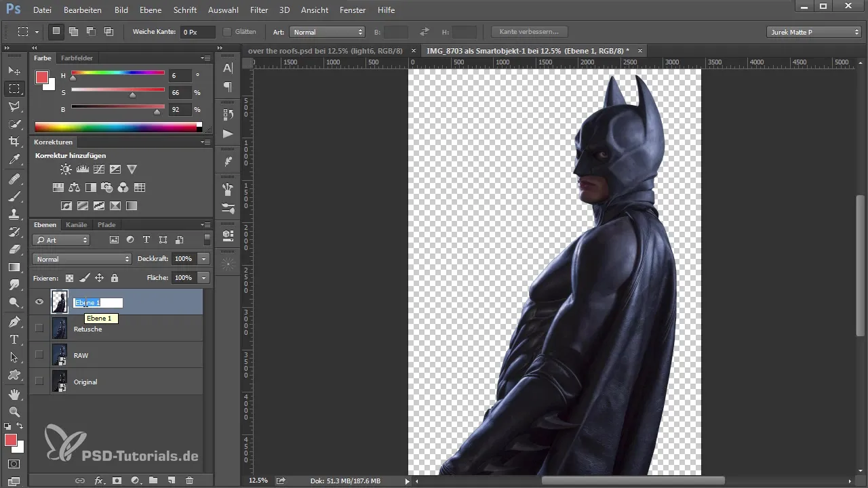Create a new layer group
Image resolution: width=868 pixels, height=488 pixels.
(153, 481)
